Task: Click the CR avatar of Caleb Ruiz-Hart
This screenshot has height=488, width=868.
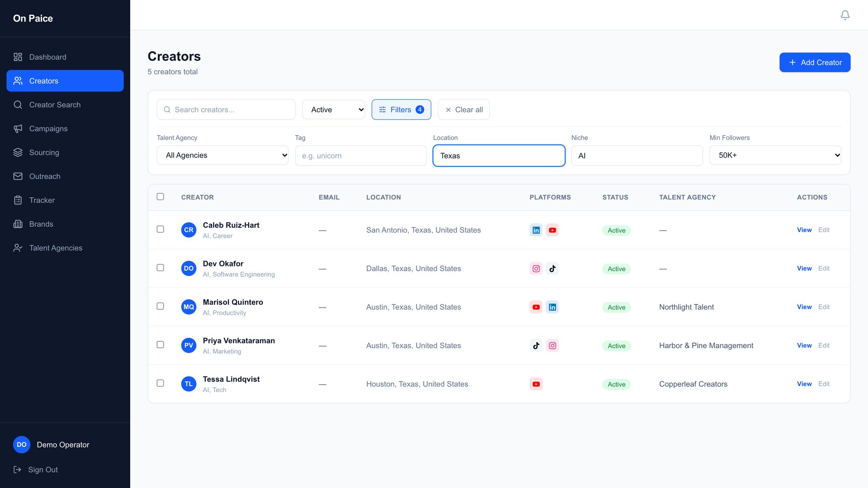Action: pyautogui.click(x=189, y=230)
